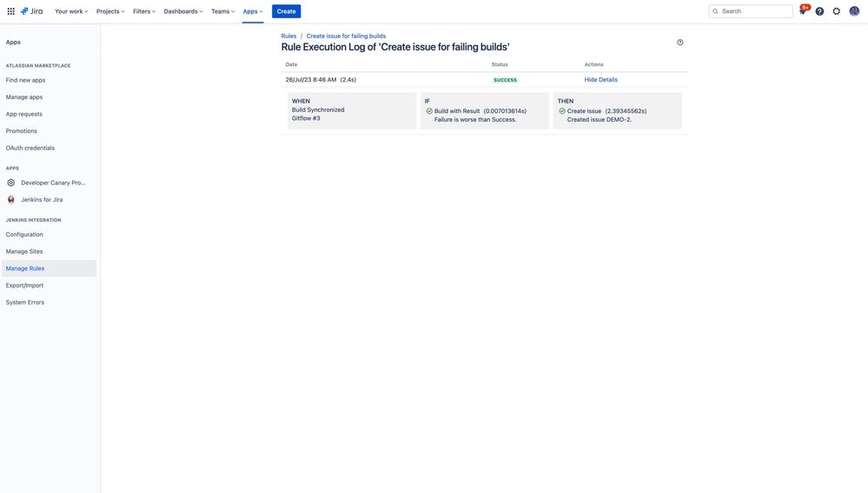
Task: Click the Create Issue success checkmark
Action: click(562, 110)
